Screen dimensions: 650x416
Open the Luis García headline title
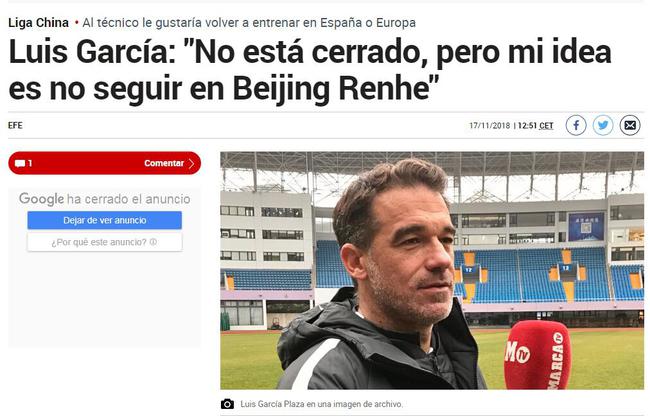coord(310,70)
